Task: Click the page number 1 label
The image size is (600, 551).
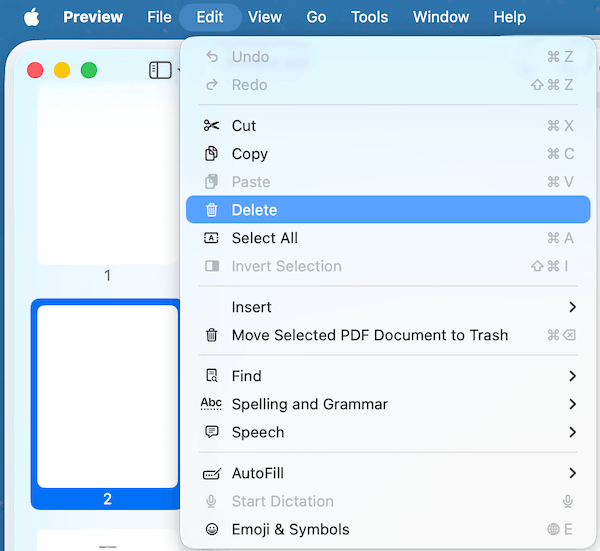Action: (108, 276)
